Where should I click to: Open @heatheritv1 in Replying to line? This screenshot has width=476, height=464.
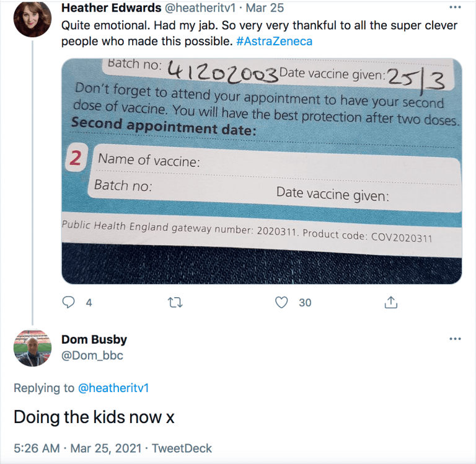pyautogui.click(x=113, y=388)
